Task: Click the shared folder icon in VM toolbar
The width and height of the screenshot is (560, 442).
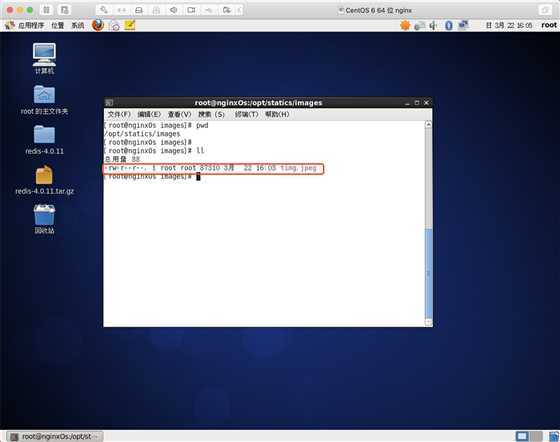Action: coord(226,10)
